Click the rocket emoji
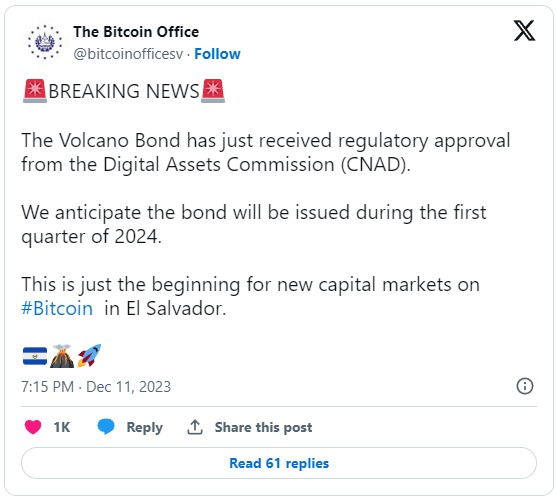The width and height of the screenshot is (556, 500). pyautogui.click(x=89, y=356)
